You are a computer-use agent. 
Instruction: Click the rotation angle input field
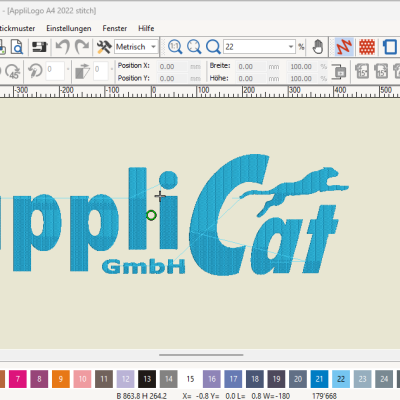click(x=55, y=71)
